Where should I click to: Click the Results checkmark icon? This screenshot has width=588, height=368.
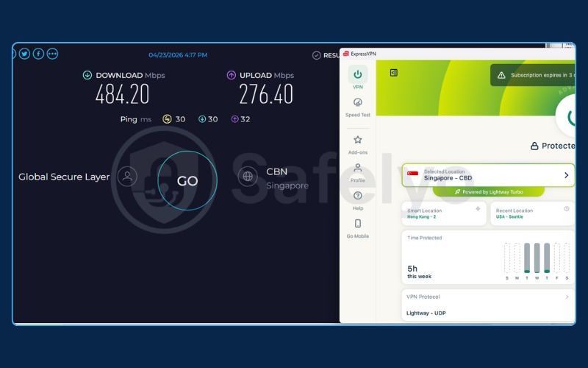click(317, 56)
